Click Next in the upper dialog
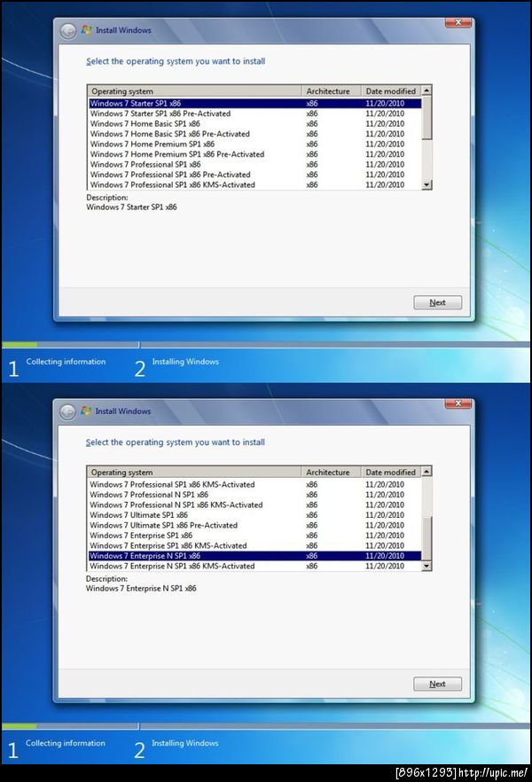532x782 pixels. pyautogui.click(x=438, y=302)
